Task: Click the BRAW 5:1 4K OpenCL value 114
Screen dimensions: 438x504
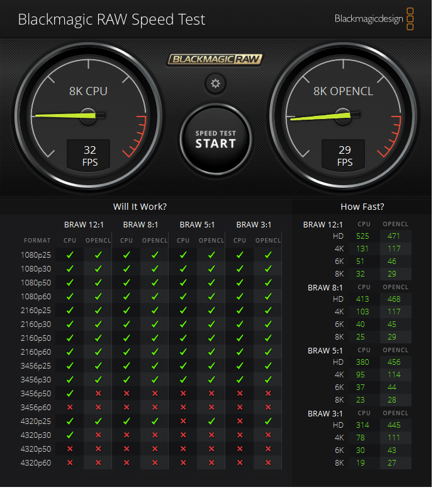Action: click(394, 375)
